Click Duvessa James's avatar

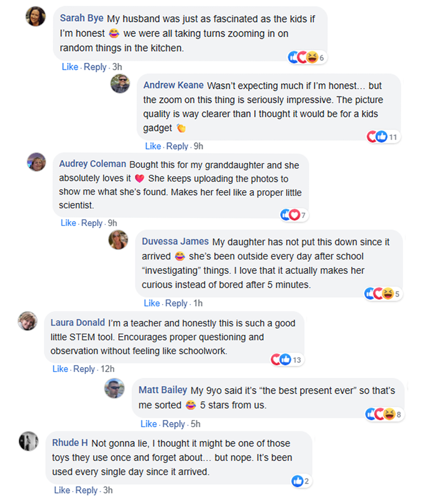click(118, 240)
